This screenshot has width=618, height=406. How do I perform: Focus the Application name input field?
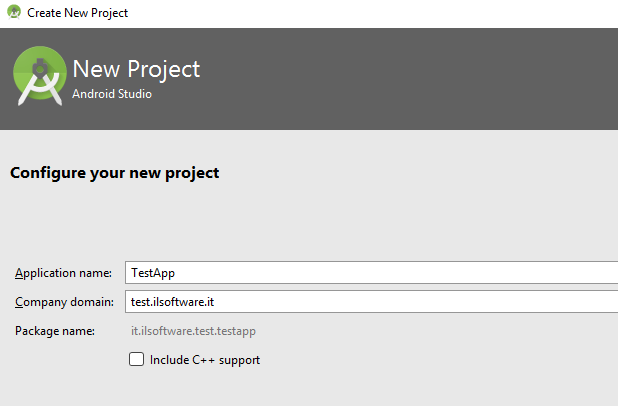(371, 272)
